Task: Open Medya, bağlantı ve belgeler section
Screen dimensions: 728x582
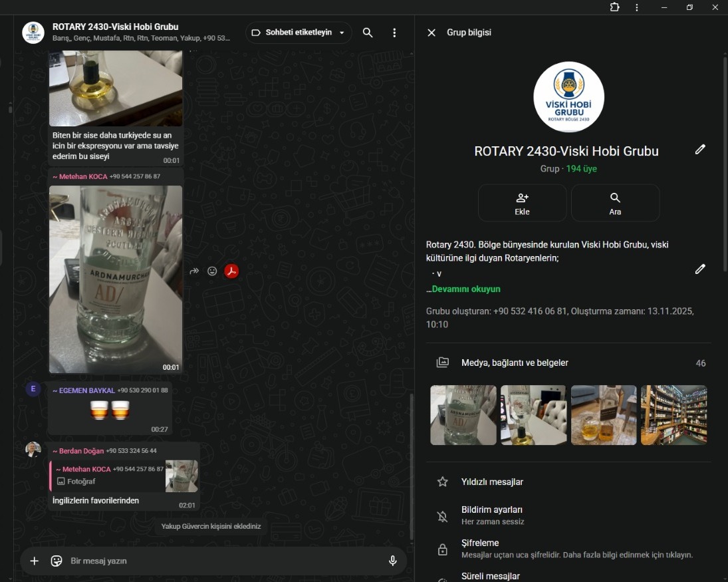Action: [515, 363]
